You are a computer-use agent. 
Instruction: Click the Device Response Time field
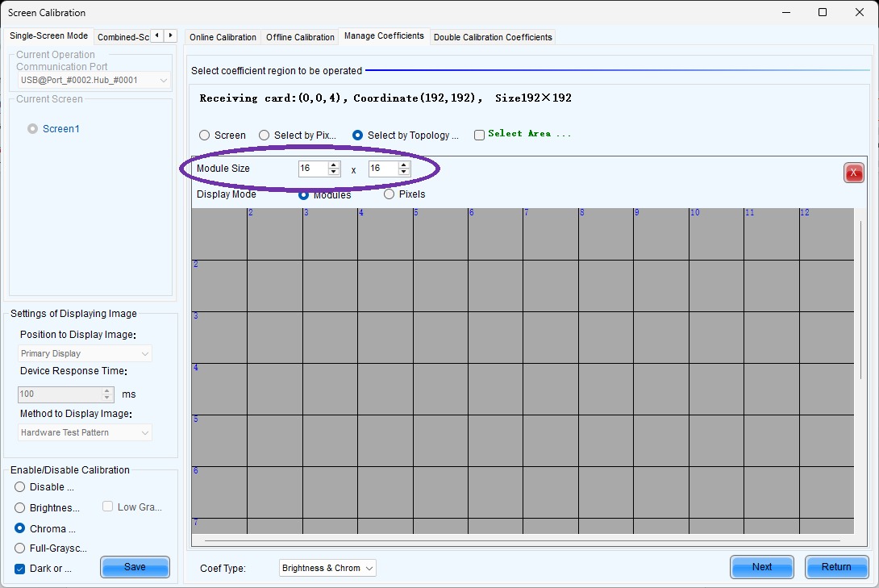coord(60,394)
